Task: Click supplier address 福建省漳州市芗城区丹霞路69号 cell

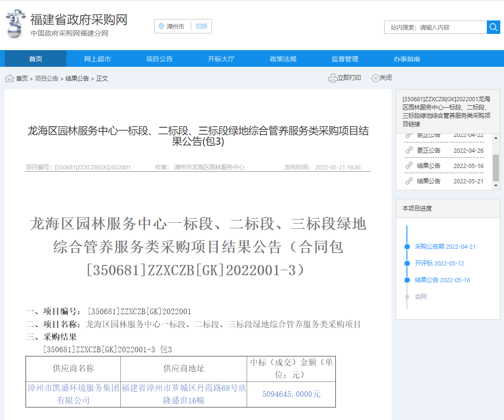Action: pyautogui.click(x=184, y=394)
